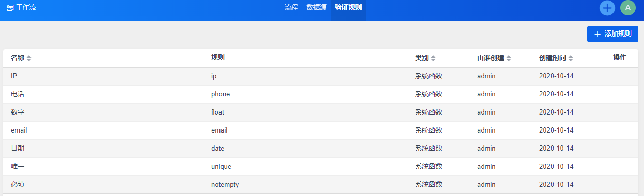Sort by 由谁创建 column arrows
The width and height of the screenshot is (644, 196).
click(509, 58)
